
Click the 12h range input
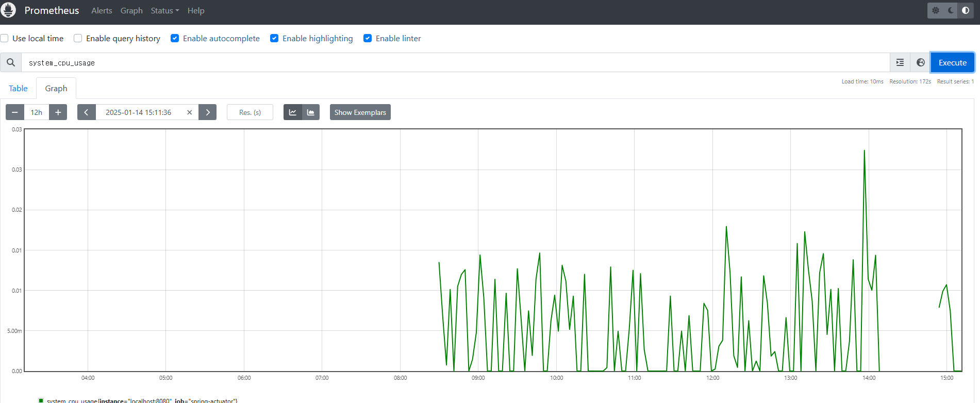[x=37, y=112]
